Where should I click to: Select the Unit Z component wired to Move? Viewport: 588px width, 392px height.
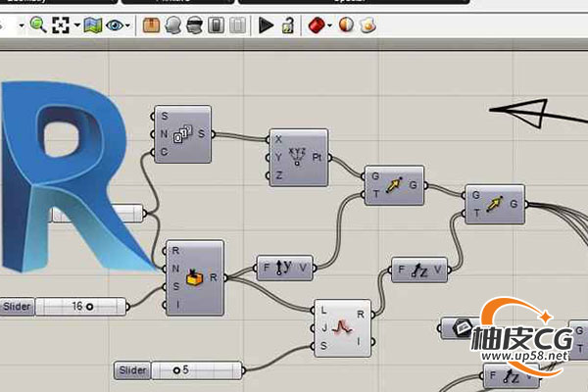pos(418,269)
